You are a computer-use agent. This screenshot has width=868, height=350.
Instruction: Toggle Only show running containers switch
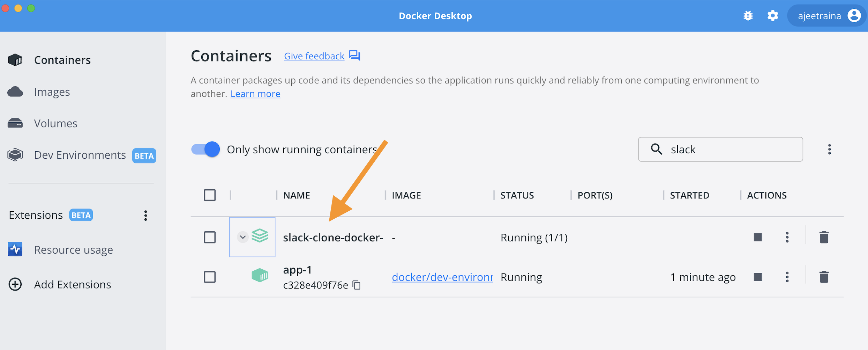[x=205, y=149]
